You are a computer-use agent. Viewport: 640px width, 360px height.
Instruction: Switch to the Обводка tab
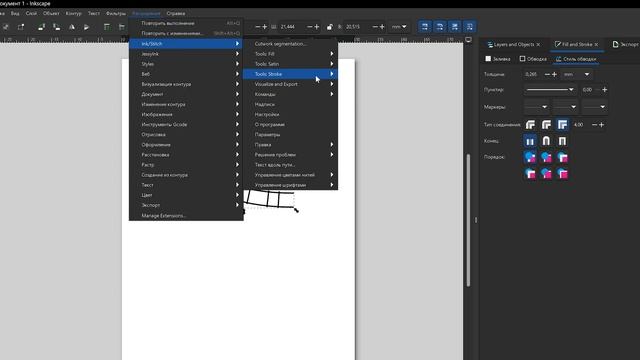point(533,59)
